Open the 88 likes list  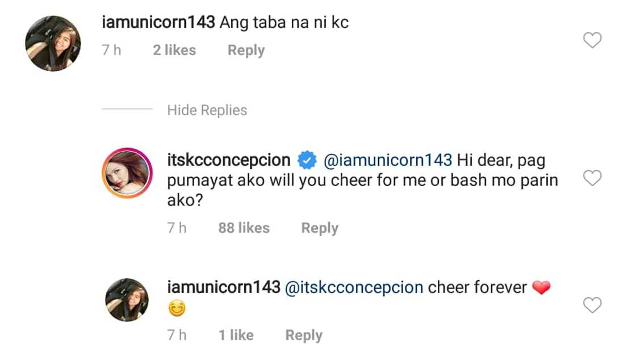click(244, 228)
